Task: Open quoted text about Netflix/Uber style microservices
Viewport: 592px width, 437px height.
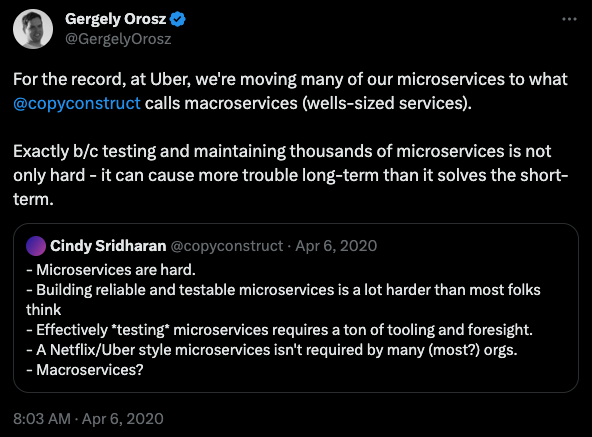Action: point(272,350)
